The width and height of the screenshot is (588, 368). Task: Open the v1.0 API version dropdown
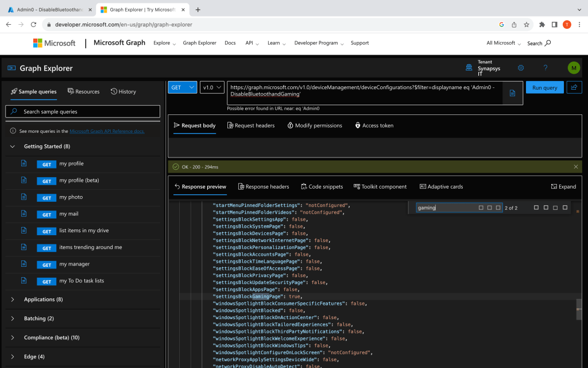(x=212, y=87)
